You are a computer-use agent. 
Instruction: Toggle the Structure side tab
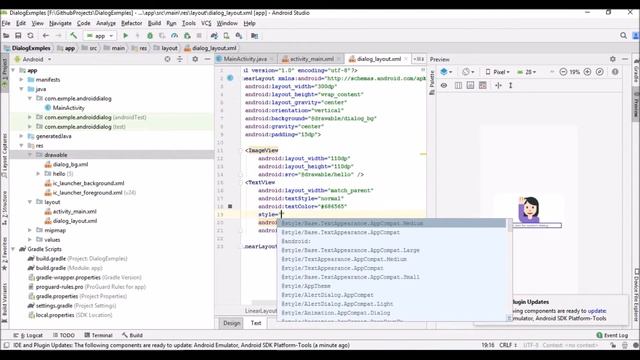click(x=4, y=208)
